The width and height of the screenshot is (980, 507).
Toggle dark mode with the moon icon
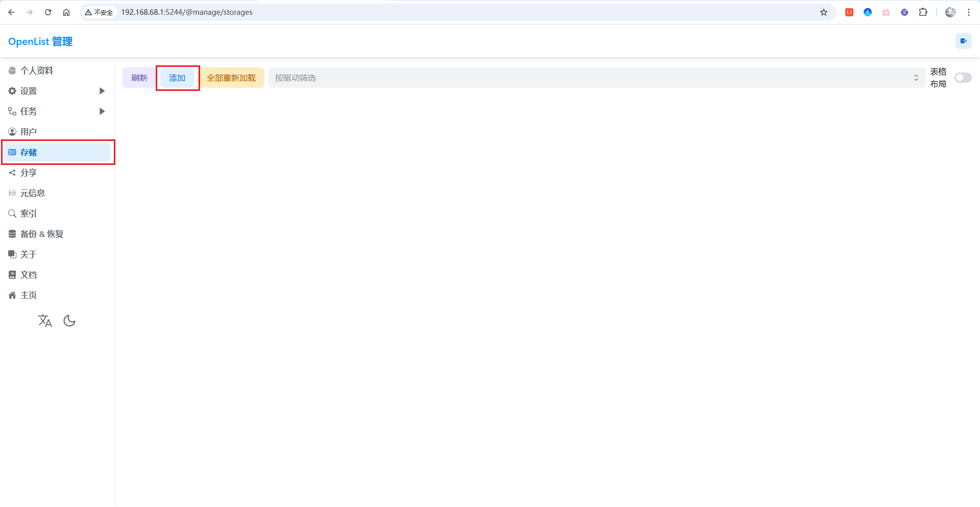pos(69,321)
